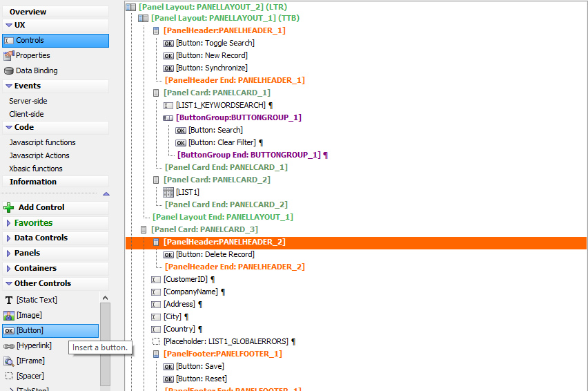Select the PanelHeader End: PANELHEADER_2 row
The image size is (588, 391).
[x=235, y=267]
